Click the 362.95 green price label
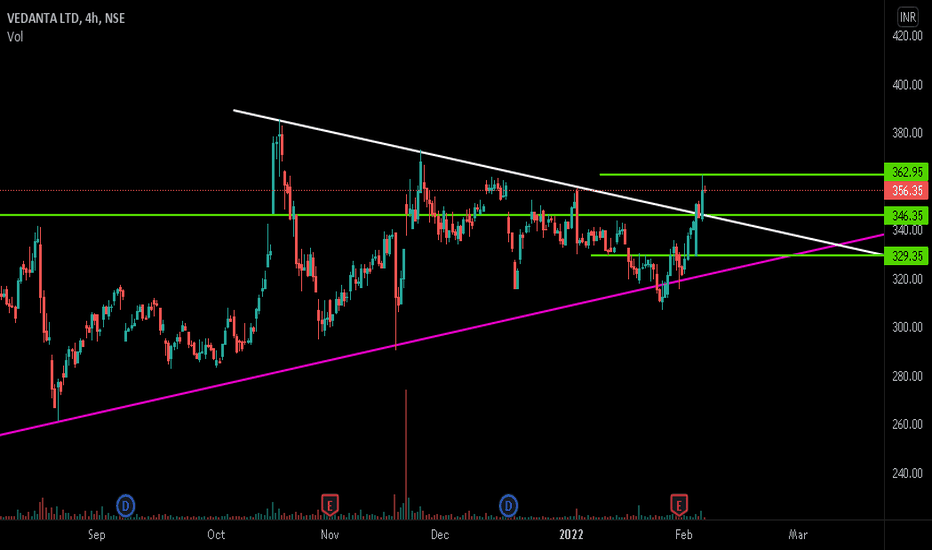932x550 pixels. 906,172
